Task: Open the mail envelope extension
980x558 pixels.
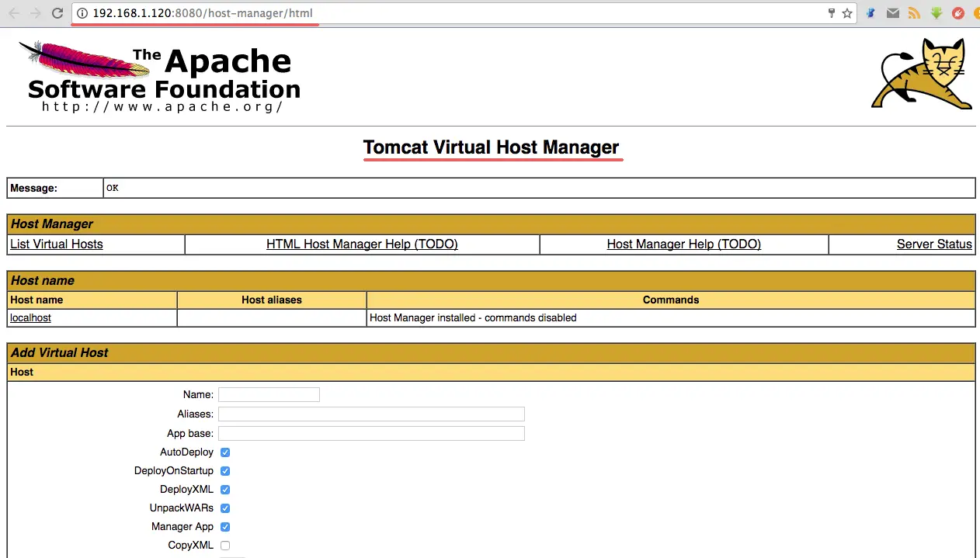Action: (893, 13)
